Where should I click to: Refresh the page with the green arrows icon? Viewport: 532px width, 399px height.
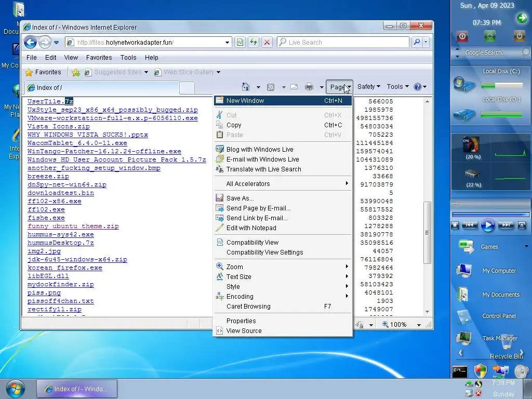tap(254, 43)
